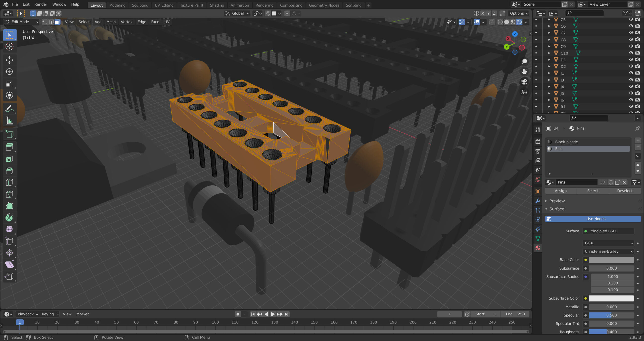Screen dimensions: 644x341
Task: Select the Knife tool
Action: coord(9,194)
